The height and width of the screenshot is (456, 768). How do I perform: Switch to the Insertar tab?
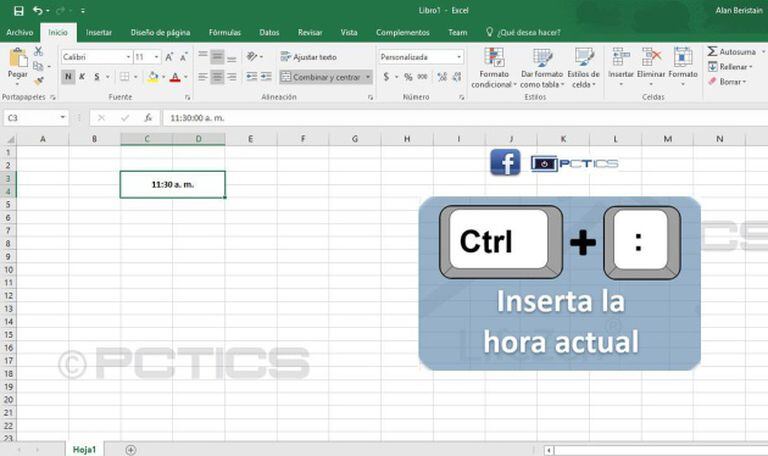tap(99, 32)
